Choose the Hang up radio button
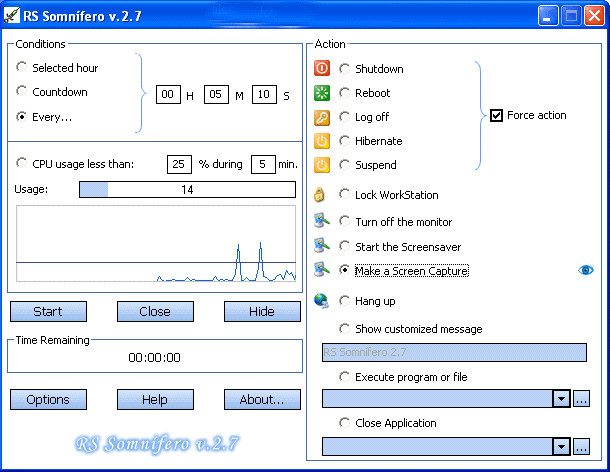Viewport: 610px width, 472px height. (344, 301)
